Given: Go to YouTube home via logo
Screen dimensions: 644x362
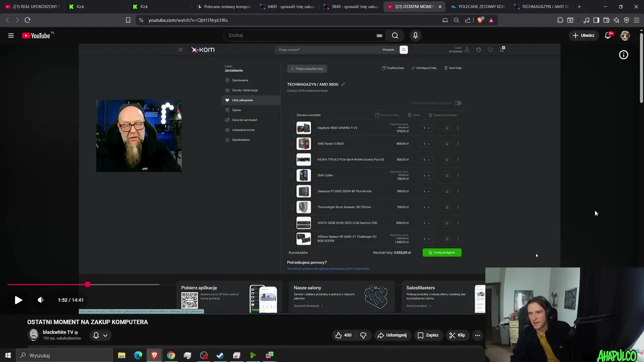Looking at the screenshot, I should coord(36,36).
